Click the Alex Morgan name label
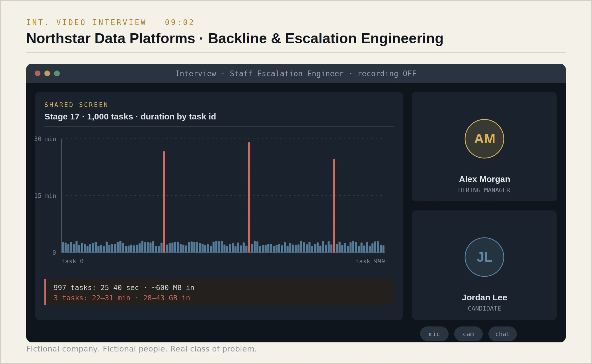The image size is (592, 364). (x=484, y=179)
